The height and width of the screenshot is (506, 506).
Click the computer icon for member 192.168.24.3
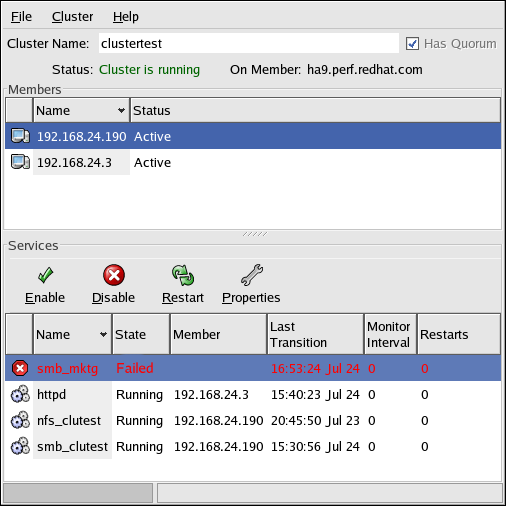20,162
